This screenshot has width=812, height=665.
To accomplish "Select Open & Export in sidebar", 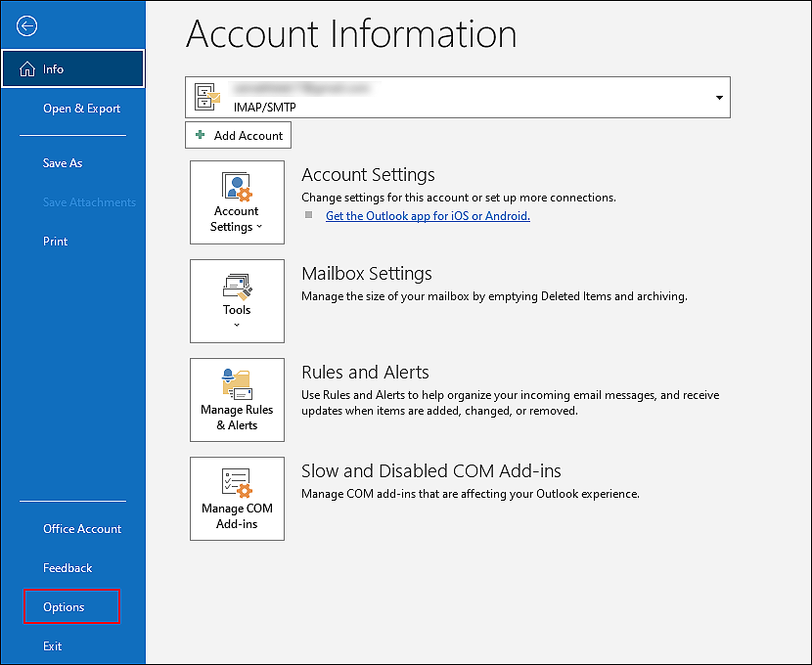I will click(81, 109).
